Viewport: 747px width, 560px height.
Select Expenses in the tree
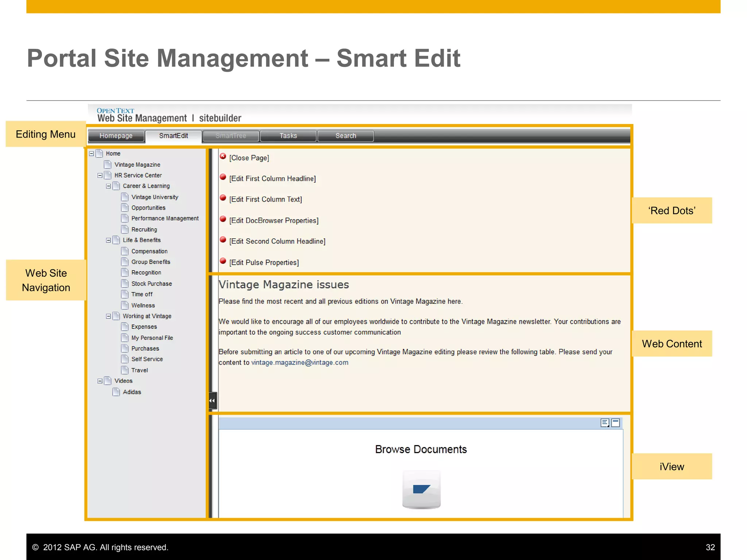click(144, 327)
